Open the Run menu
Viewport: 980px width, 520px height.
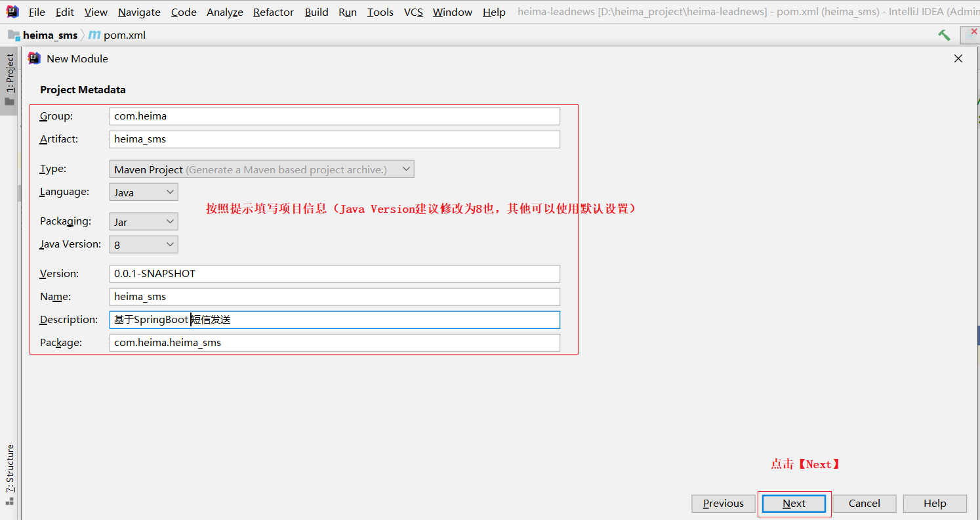click(348, 12)
